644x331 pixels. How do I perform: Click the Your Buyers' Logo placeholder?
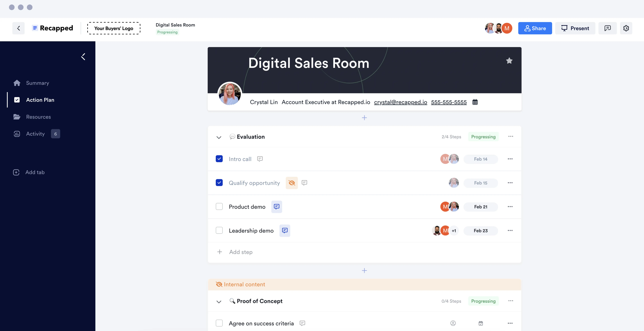pos(114,28)
